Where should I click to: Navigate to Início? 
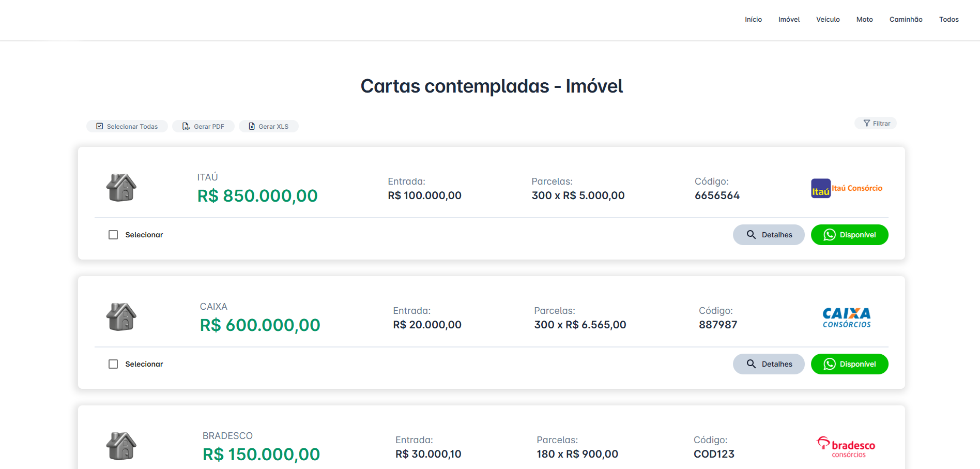point(753,19)
